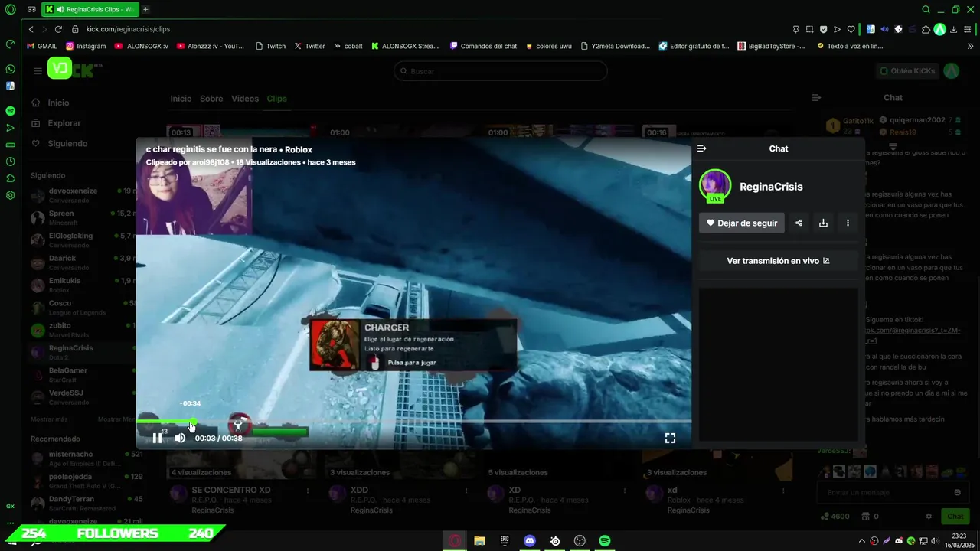Open Spreen channel in following list
This screenshot has width=980, height=551.
[83, 218]
